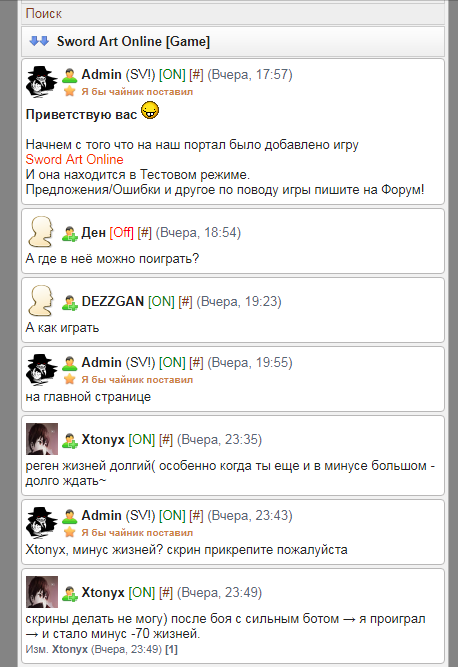The width and height of the screenshot is (458, 667).
Task: Click the [#] anchor on DEZZGAN's post
Action: click(185, 302)
